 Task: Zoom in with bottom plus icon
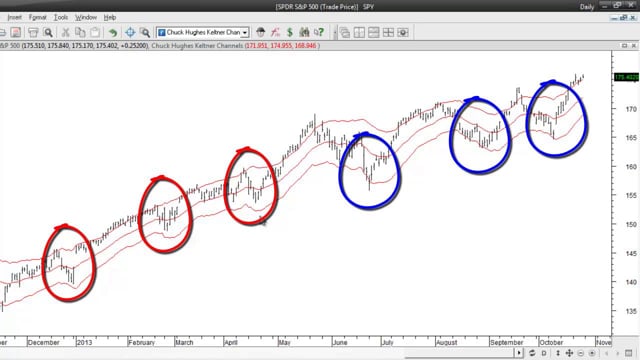point(592,353)
